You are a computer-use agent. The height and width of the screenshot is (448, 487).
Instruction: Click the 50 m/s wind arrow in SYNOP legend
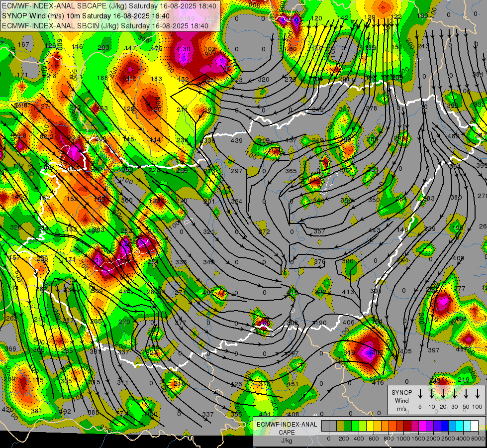[466, 393]
